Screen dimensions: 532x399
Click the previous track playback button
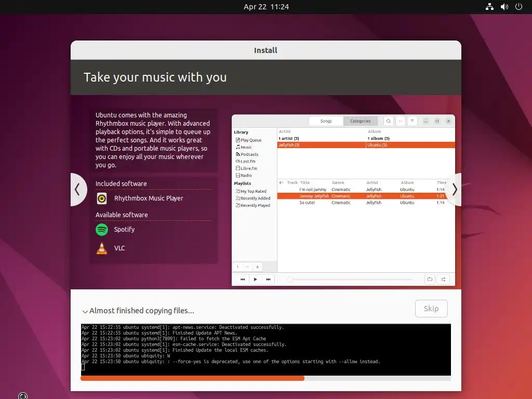tap(243, 279)
